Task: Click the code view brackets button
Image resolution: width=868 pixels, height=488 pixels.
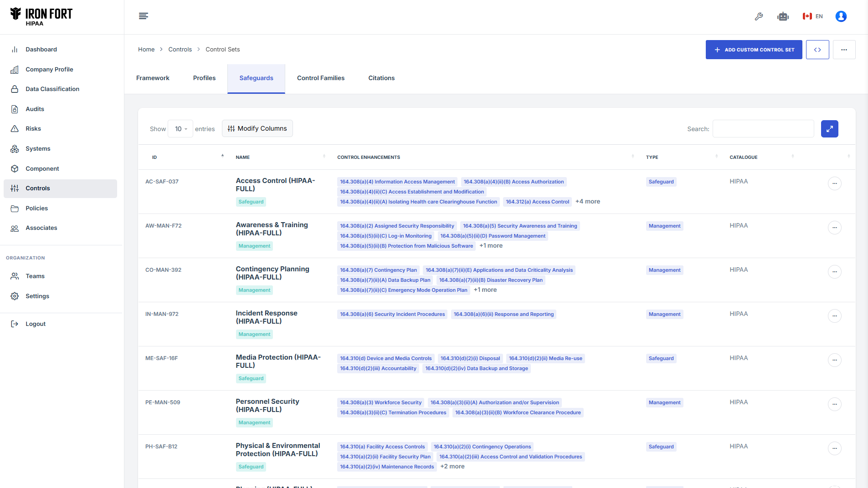Action: (817, 50)
